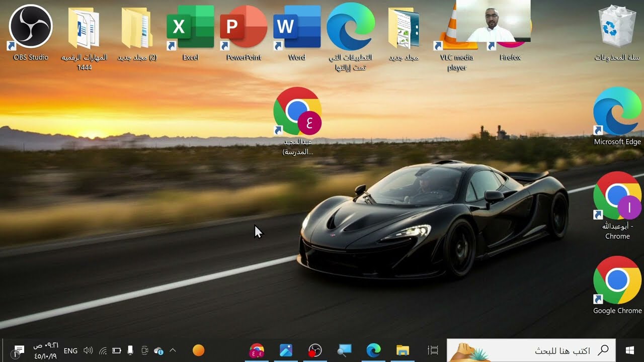Open the OBS Studio desktop shortcut
Image resolution: width=644 pixels, height=362 pixels.
[31, 33]
